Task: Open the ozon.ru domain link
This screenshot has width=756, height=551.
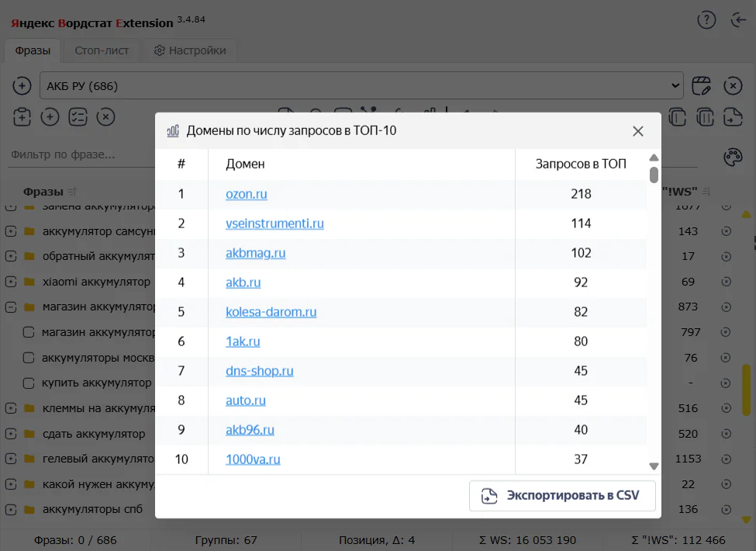Action: [x=247, y=194]
